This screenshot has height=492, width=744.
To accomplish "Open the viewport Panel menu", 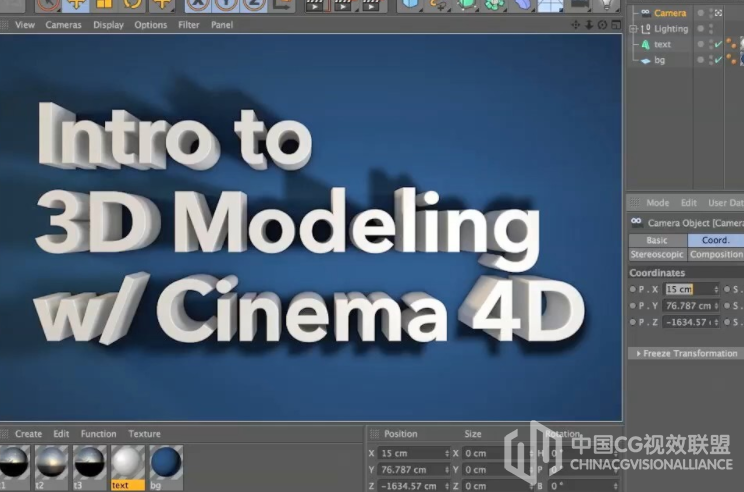I will coord(222,25).
